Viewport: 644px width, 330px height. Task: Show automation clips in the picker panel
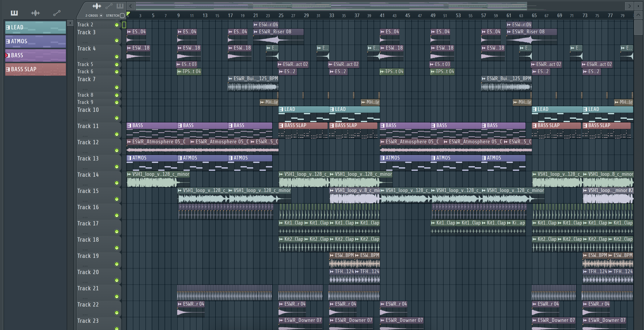57,13
